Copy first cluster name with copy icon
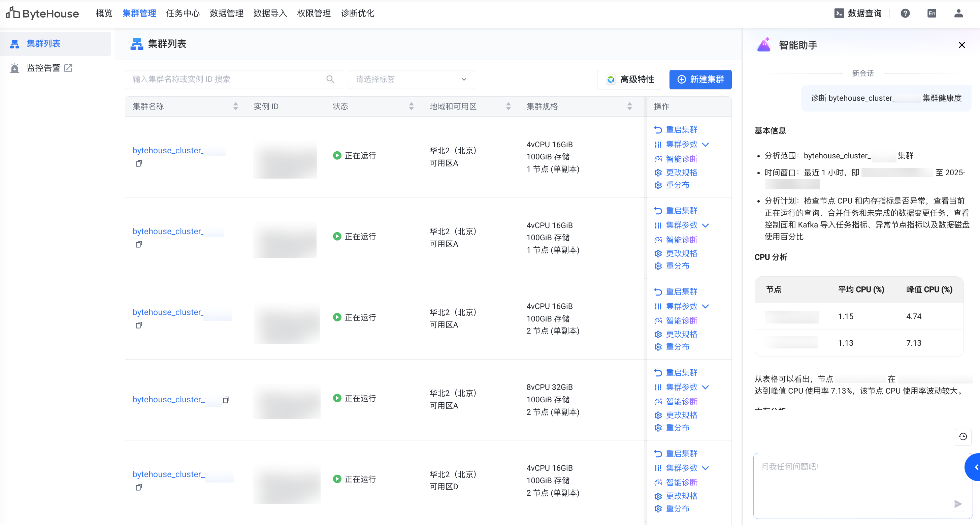980x525 pixels. (139, 163)
